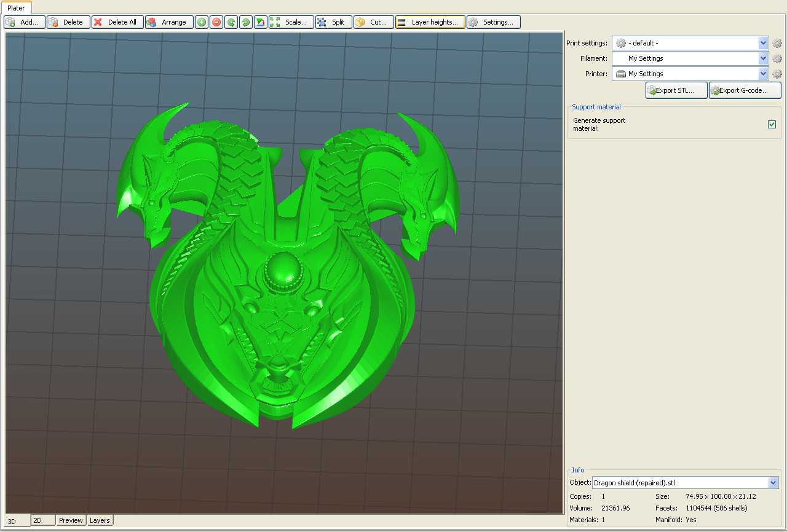Expand the Printer preset dropdown
Screen dimensions: 787x532
(764, 74)
